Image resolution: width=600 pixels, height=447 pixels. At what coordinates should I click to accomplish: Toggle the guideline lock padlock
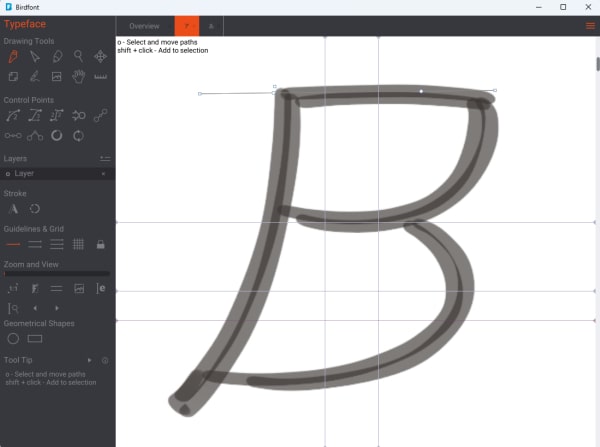pyautogui.click(x=101, y=244)
